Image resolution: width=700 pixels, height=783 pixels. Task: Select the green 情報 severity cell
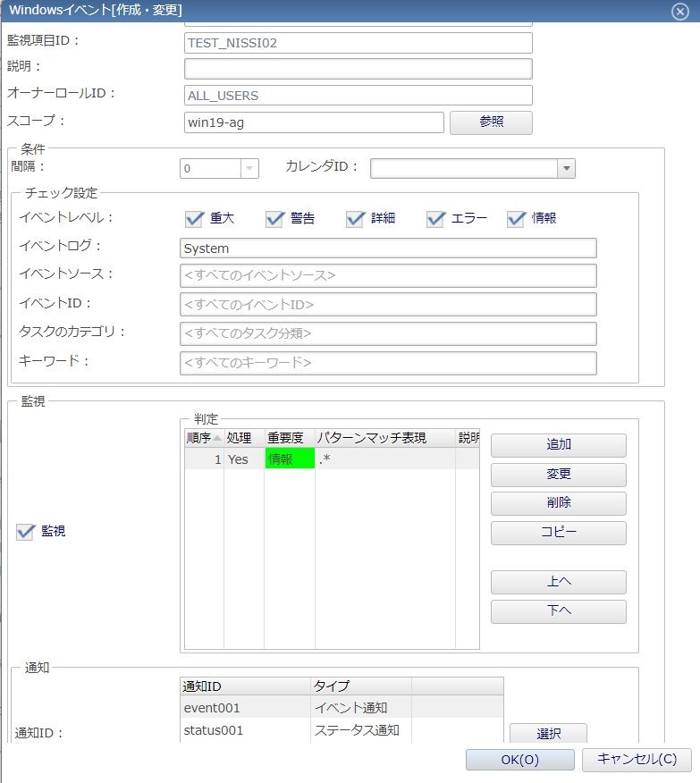point(290,459)
